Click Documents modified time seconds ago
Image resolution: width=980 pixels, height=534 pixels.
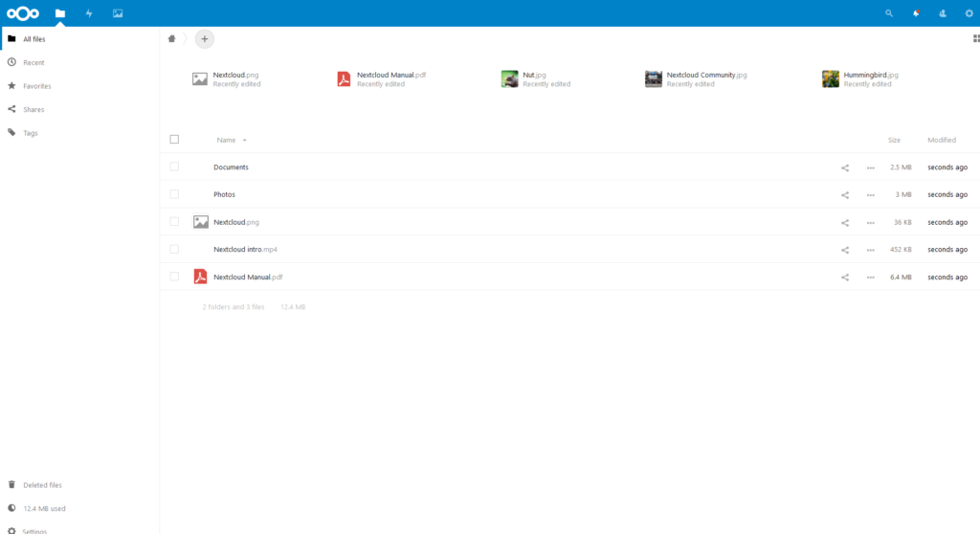coord(947,167)
